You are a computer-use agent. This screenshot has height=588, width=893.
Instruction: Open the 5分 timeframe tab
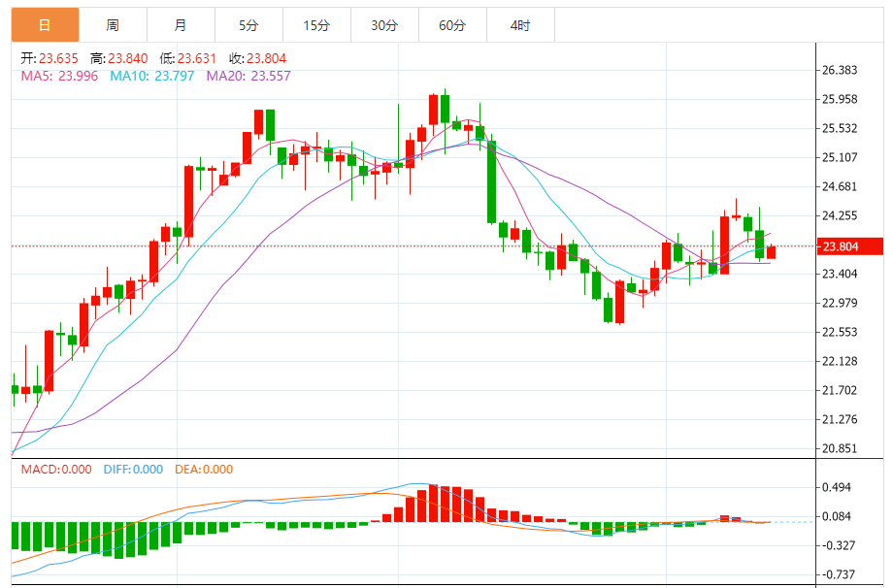(248, 25)
